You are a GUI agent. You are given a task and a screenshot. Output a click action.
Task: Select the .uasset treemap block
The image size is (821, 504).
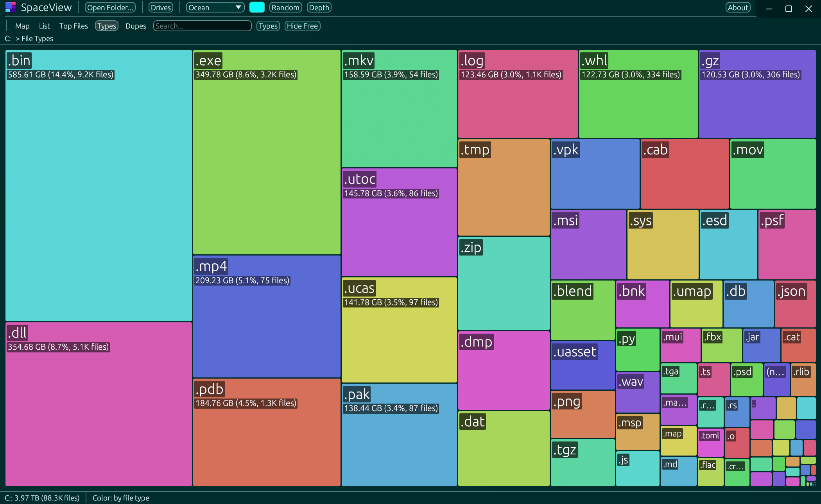click(x=583, y=365)
